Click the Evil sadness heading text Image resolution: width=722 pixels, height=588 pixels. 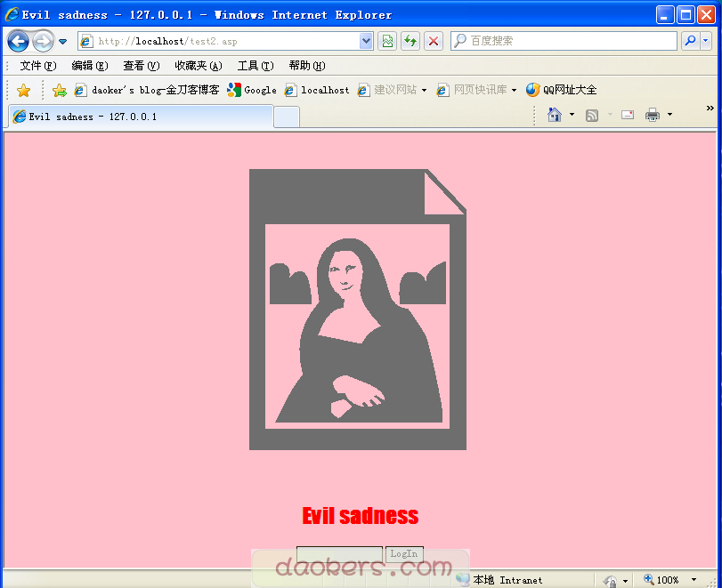pos(360,516)
